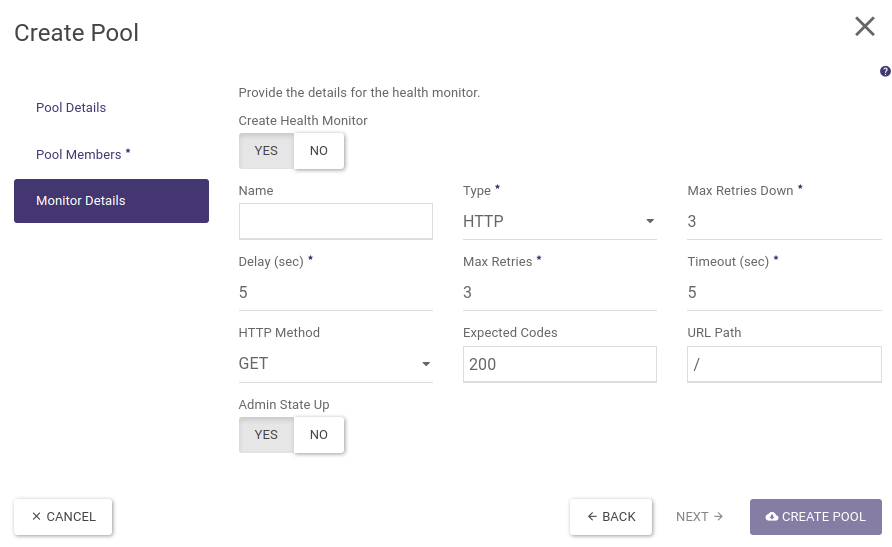
Task: Set Admin State Up to NO
Action: tap(318, 435)
